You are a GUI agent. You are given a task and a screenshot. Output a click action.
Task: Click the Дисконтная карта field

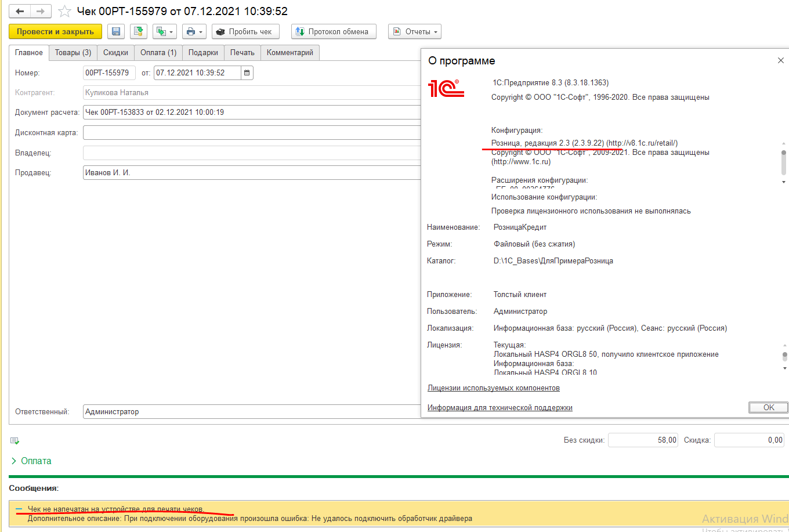tap(252, 132)
